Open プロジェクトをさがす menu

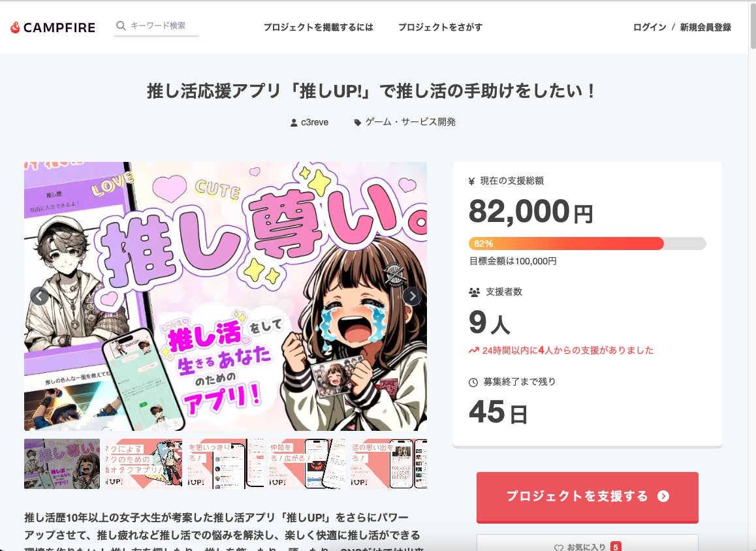coord(440,27)
